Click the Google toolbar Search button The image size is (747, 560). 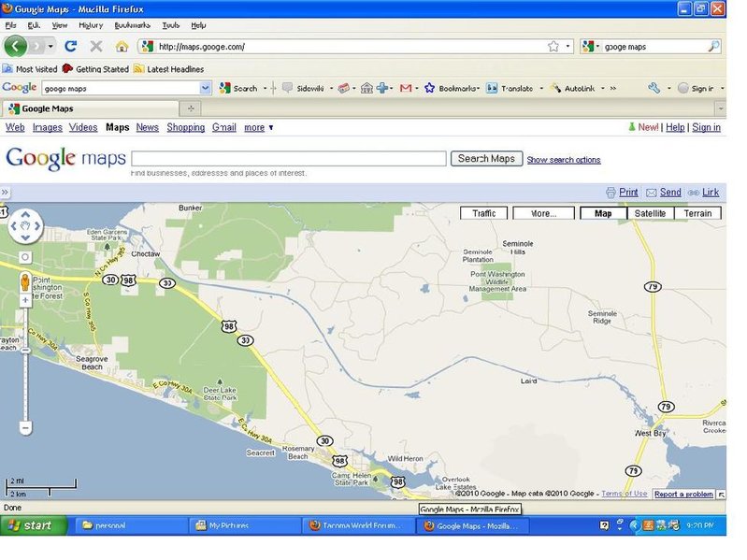[238, 88]
